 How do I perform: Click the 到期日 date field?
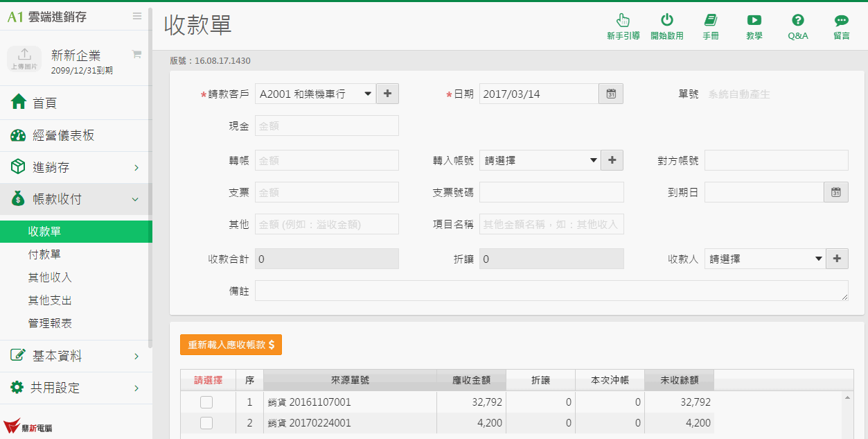[764, 192]
